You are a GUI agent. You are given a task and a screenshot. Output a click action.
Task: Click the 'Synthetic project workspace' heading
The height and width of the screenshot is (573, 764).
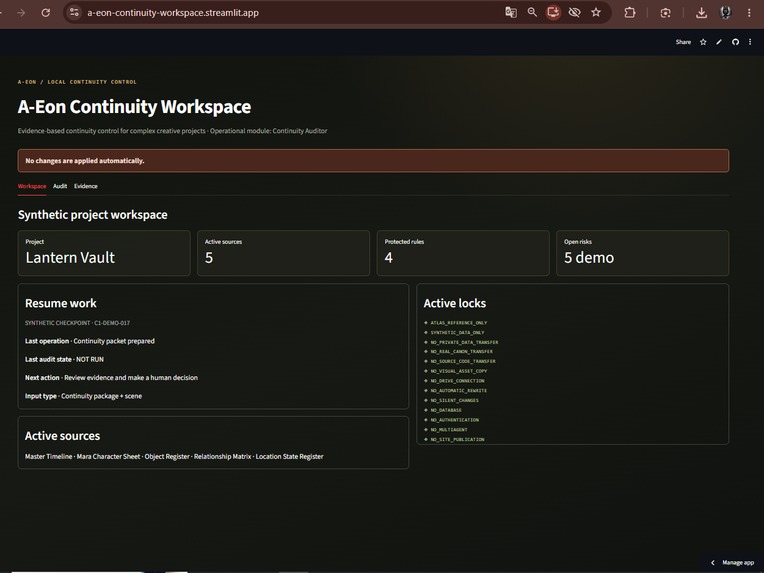pyautogui.click(x=93, y=215)
